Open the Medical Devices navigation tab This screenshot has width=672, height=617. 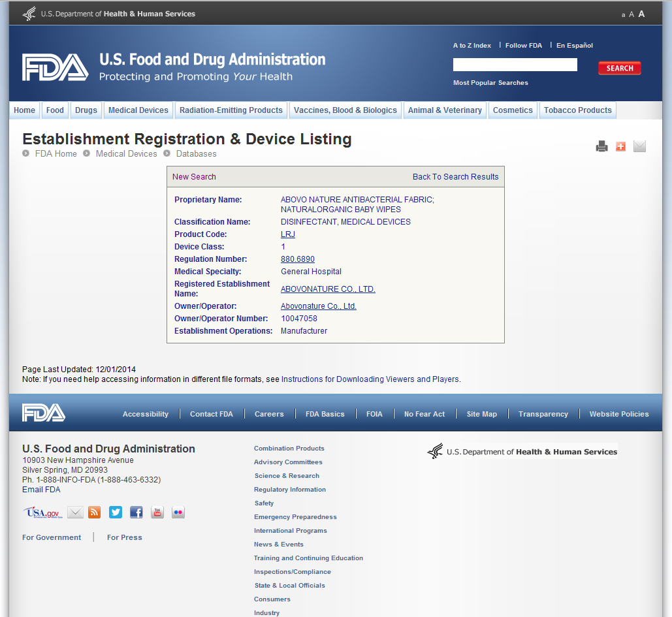pyautogui.click(x=138, y=110)
